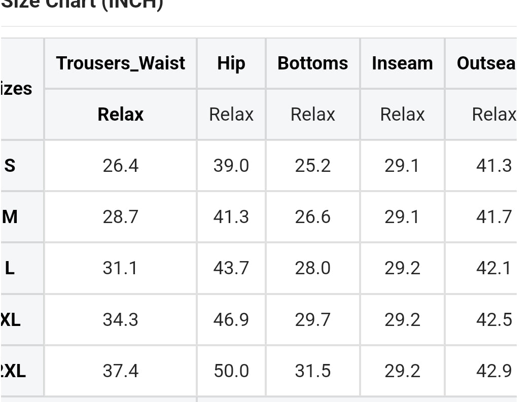Click the Inseam column header
This screenshot has height=402, width=532.
402,63
